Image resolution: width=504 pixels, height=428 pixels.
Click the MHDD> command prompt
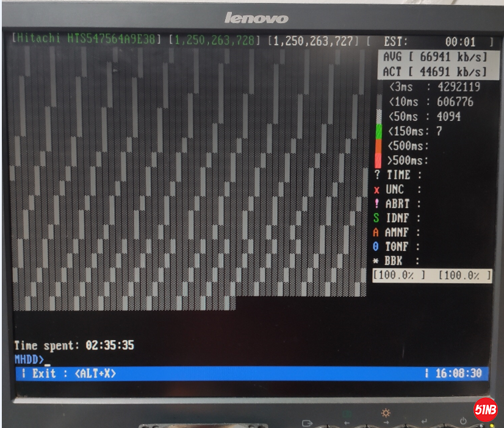[29, 359]
